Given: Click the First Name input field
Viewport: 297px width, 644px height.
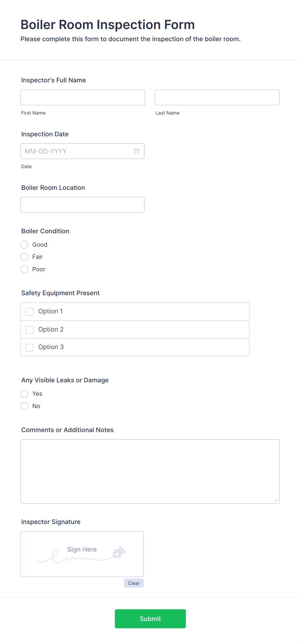Looking at the screenshot, I should (x=82, y=97).
